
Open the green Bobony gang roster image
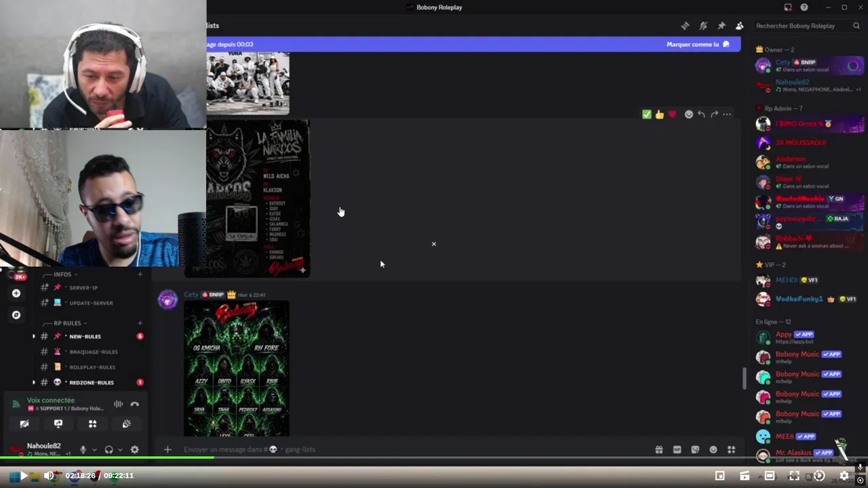(x=237, y=369)
